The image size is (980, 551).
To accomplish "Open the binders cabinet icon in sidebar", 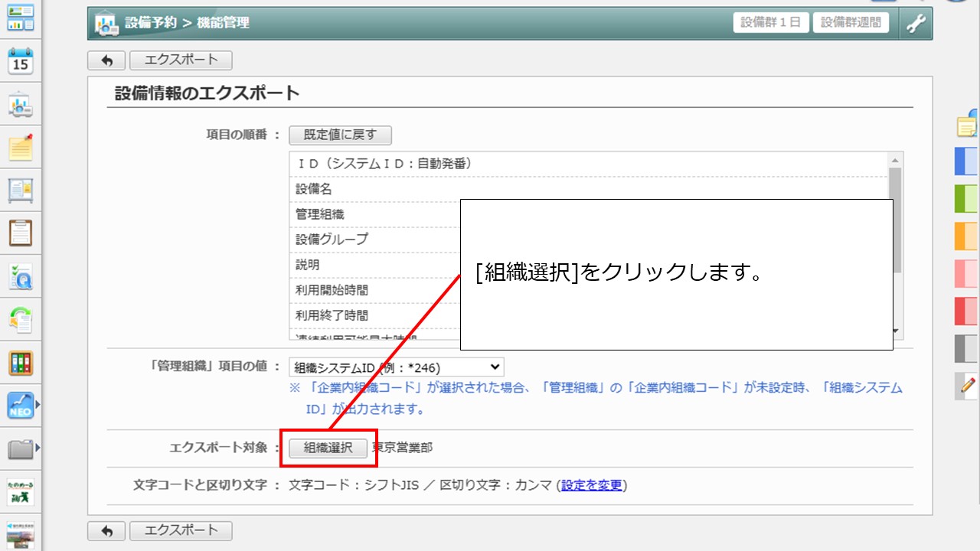I will (21, 363).
